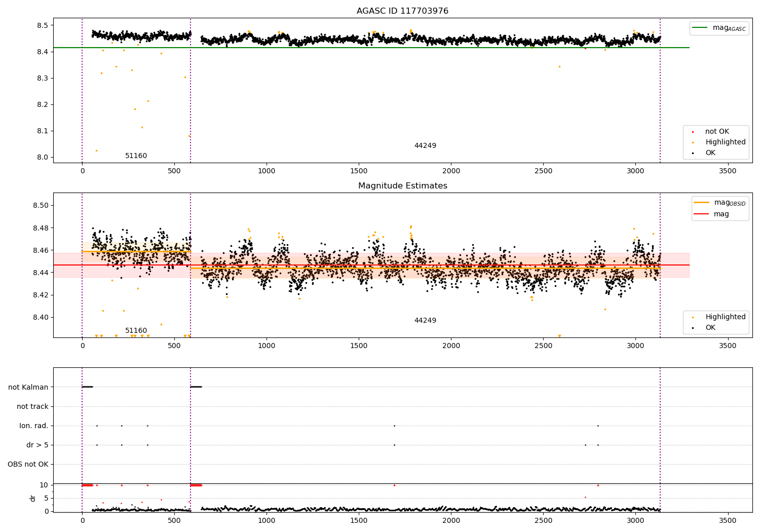The image size is (760, 532).
Task: Click the "Magnitude Estimates" subplot title
Action: click(x=402, y=185)
